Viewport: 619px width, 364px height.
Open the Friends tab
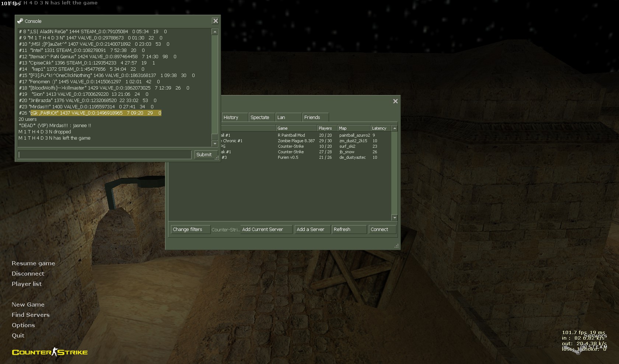[x=315, y=118]
